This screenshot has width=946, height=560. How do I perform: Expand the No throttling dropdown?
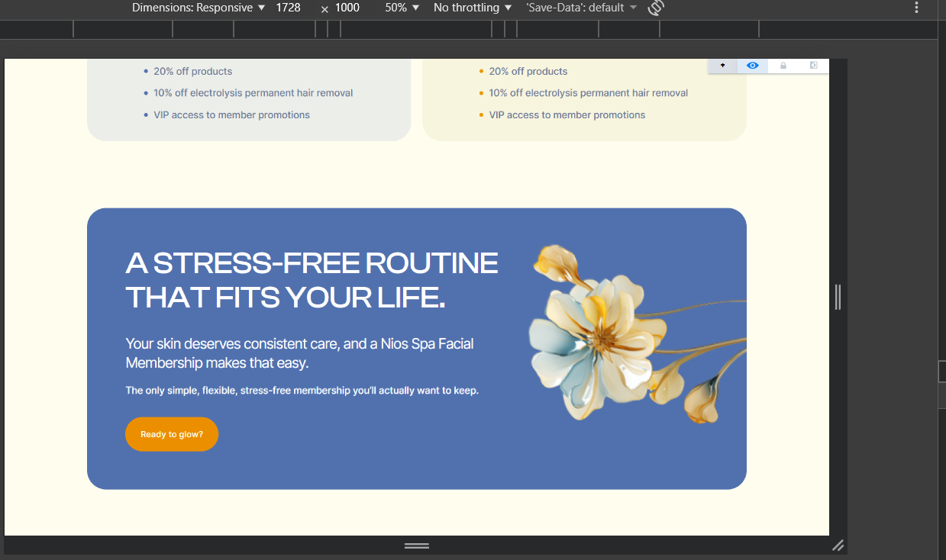[472, 8]
